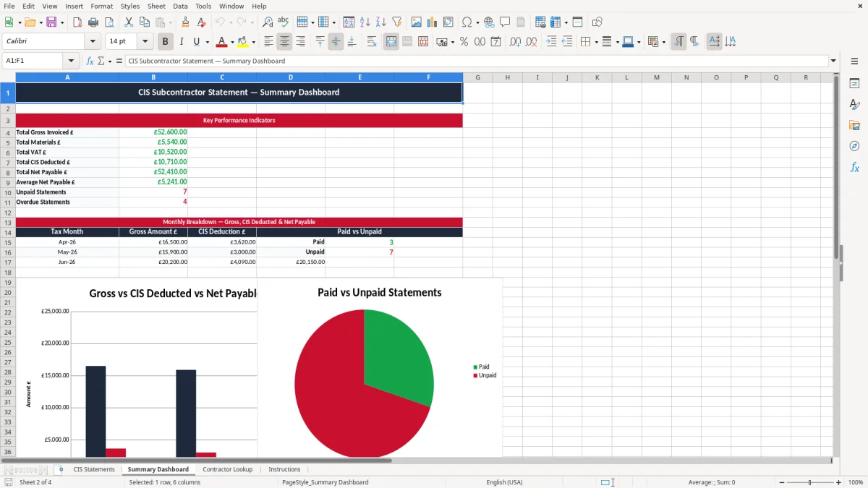
Task: Expand the formula bar
Action: (833, 61)
